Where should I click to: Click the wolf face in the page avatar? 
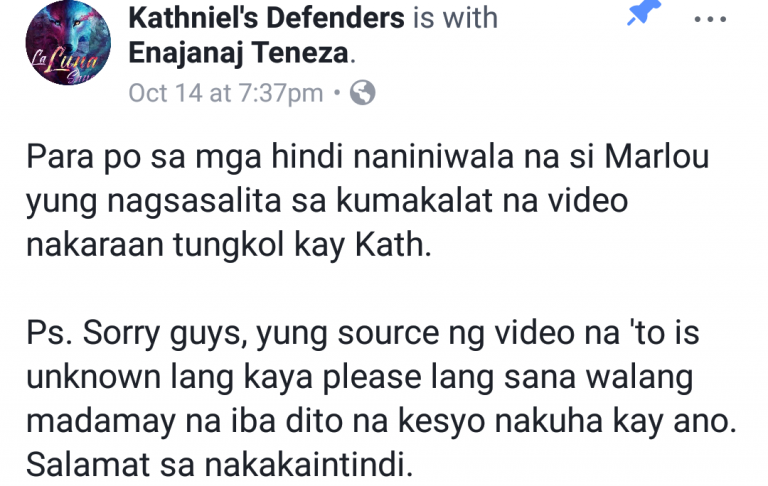point(69,27)
